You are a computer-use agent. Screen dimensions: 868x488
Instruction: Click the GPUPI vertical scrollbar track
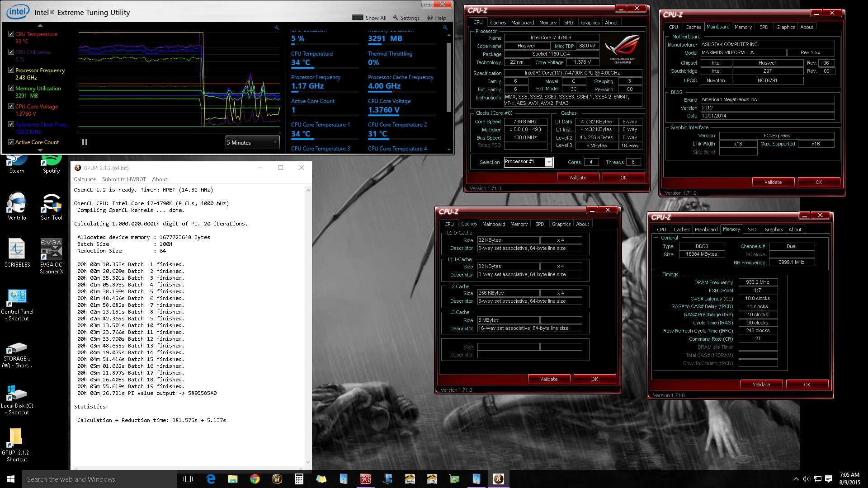click(308, 325)
